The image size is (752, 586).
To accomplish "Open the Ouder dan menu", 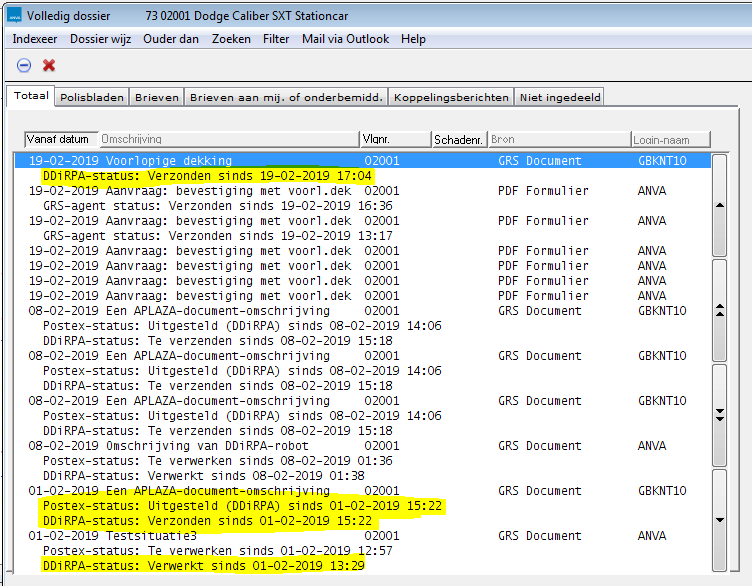I will pyautogui.click(x=171, y=39).
